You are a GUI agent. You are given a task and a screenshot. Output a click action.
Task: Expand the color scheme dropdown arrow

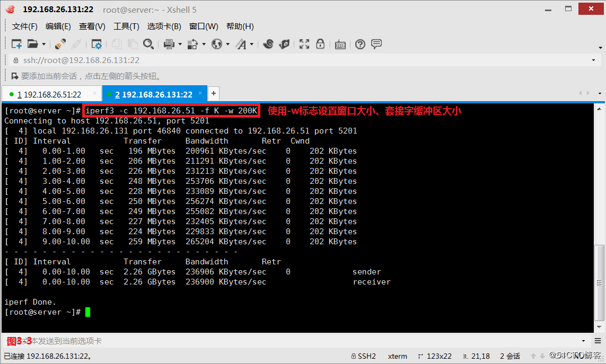pyautogui.click(x=204, y=45)
